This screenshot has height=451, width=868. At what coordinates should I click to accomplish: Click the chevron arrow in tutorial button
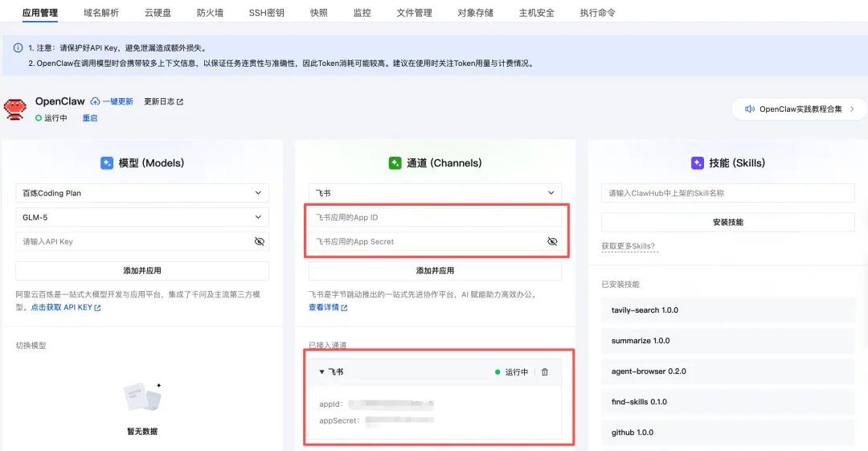pyautogui.click(x=852, y=109)
